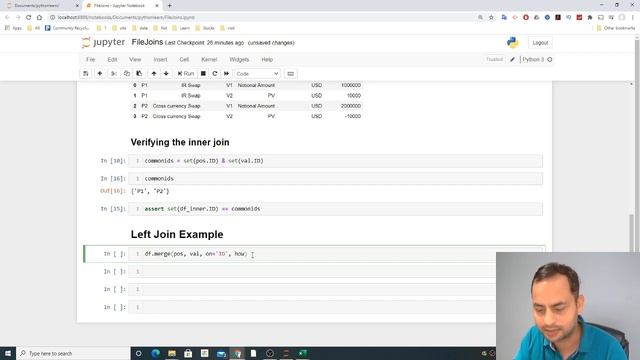The height and width of the screenshot is (360, 640).
Task: Open the Apps bookmarks shortcut
Action: [x=13, y=28]
